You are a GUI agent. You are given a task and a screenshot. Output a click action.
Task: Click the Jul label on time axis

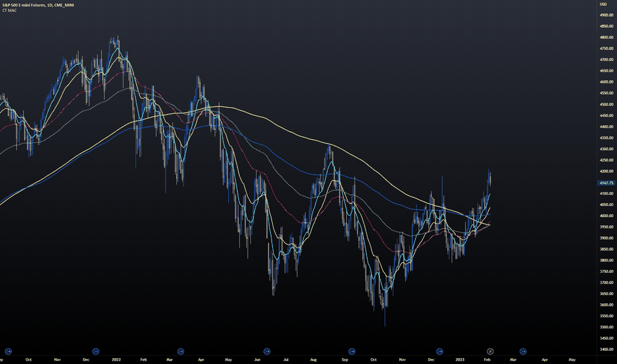286,359
